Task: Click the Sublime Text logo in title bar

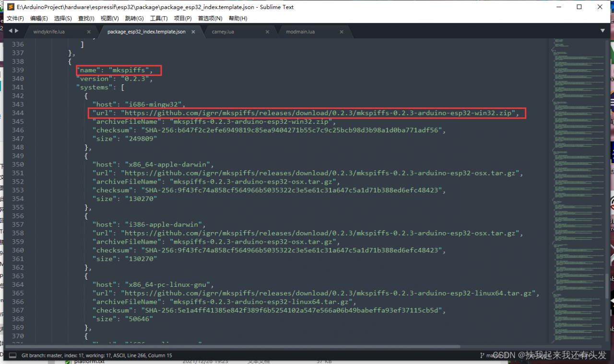Action: (x=10, y=7)
